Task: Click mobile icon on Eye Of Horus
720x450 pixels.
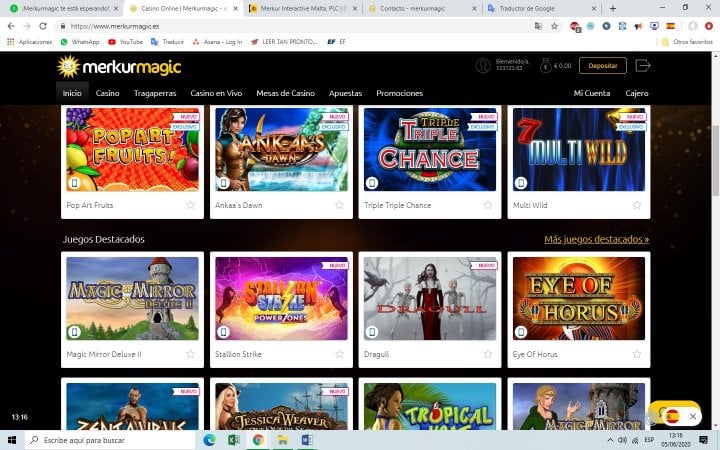Action: [521, 332]
